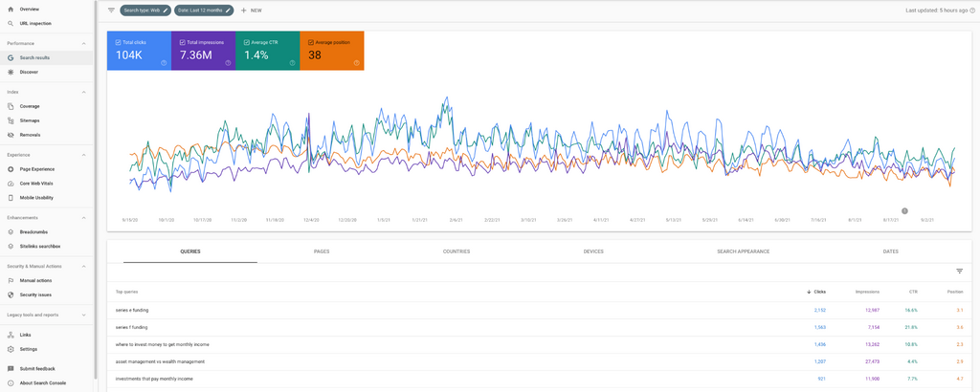980x392 pixels.
Task: Click the Discover asterisk icon in sidebar
Action: [11, 72]
